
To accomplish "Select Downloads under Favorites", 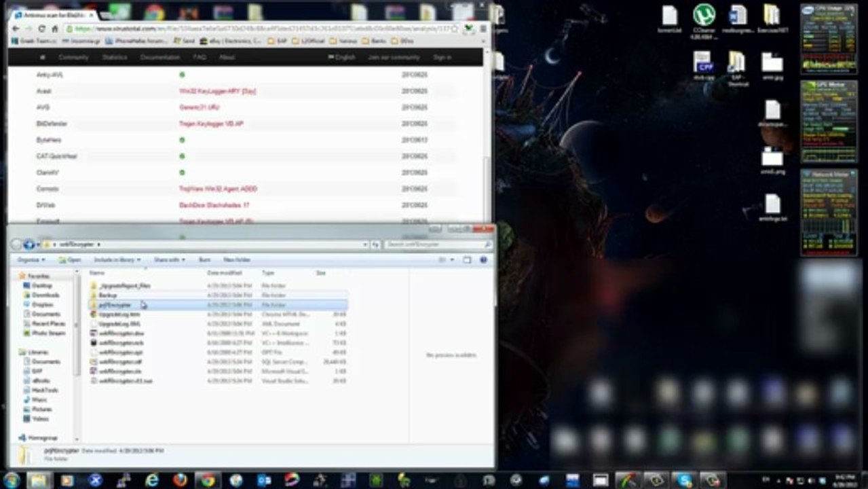I will 45,295.
